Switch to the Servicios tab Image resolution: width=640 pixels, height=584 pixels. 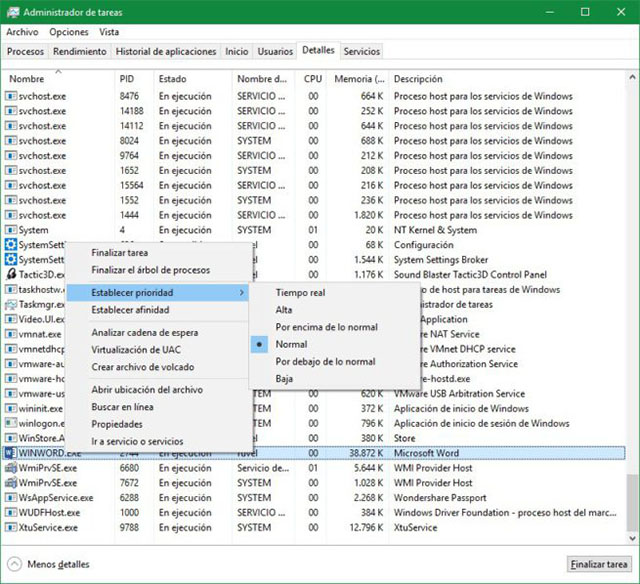(362, 51)
